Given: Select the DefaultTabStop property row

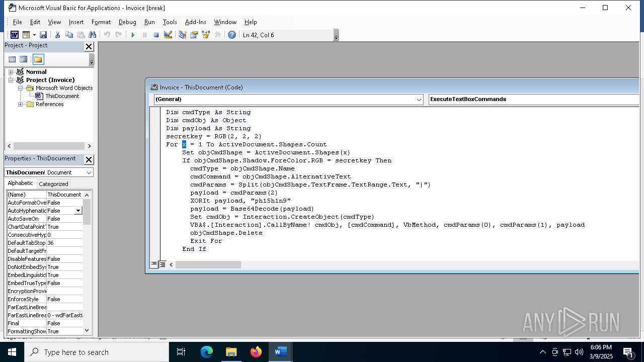Looking at the screenshot, I should pos(45,243).
